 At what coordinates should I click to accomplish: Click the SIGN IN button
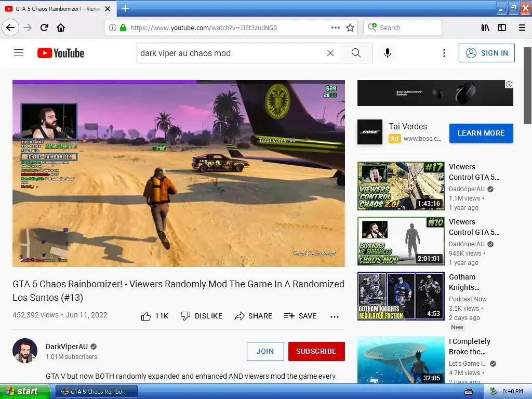[486, 53]
